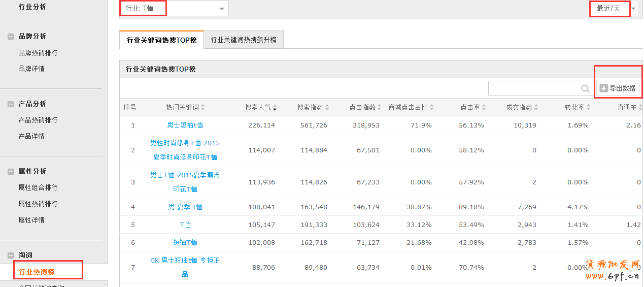Open the 男士短袖t恤 keyword link
Screen dimensions: 644x287
click(185, 125)
